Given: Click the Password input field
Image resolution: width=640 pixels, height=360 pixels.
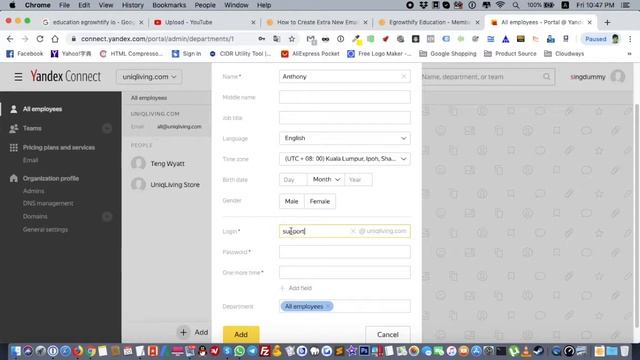Looking at the screenshot, I should click(345, 252).
